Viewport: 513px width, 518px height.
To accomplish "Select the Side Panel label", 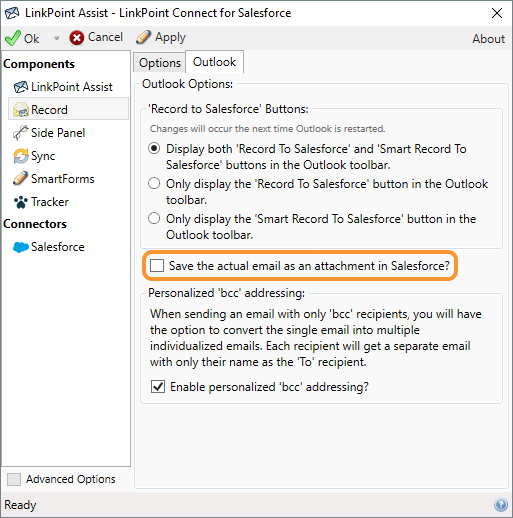I will 58,133.
